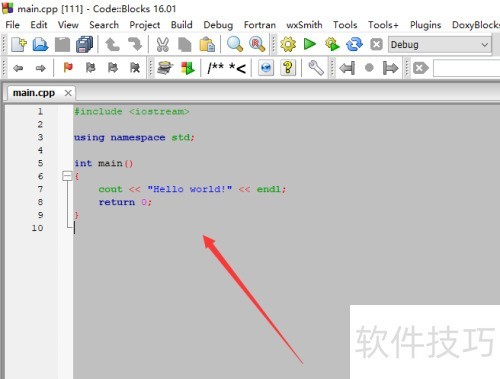Open the File menu
500x379 pixels.
click(x=13, y=25)
